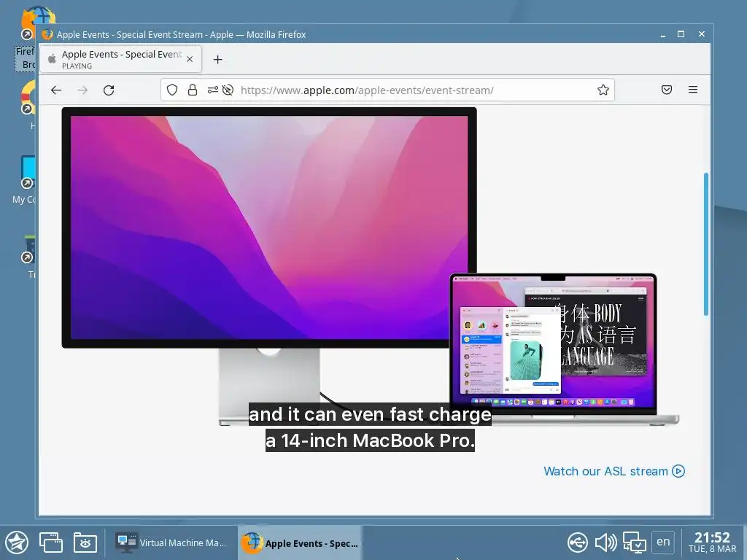Maximize the Firefox window
Image resolution: width=747 pixels, height=560 pixels.
(681, 34)
